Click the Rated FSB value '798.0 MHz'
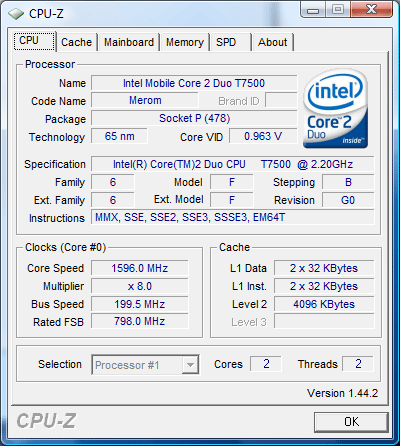400x446 pixels. click(140, 321)
